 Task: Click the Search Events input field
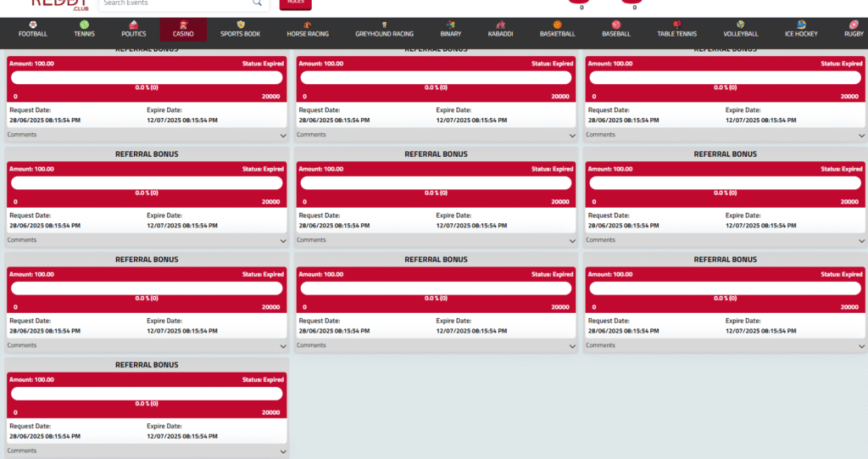click(x=174, y=3)
